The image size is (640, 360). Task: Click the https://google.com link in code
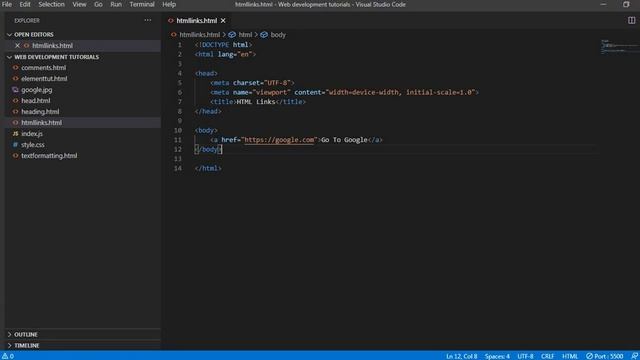pyautogui.click(x=280, y=140)
